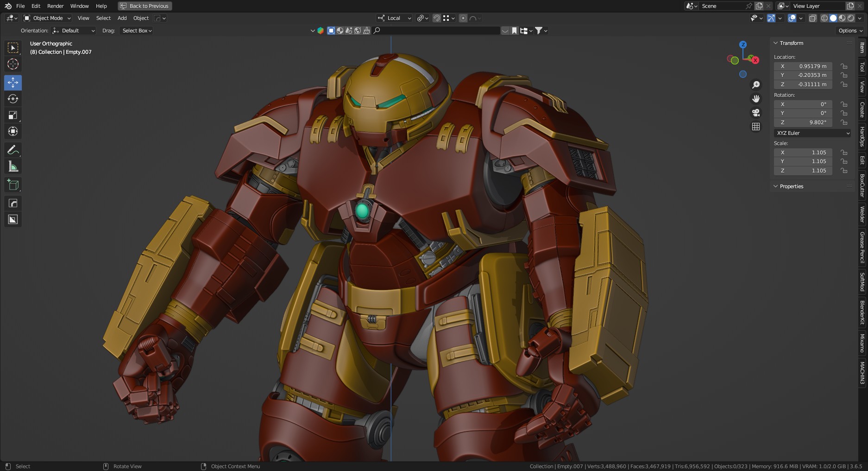Open the Object Mode dropdown
Viewport: 868px width, 471px height.
tap(47, 18)
